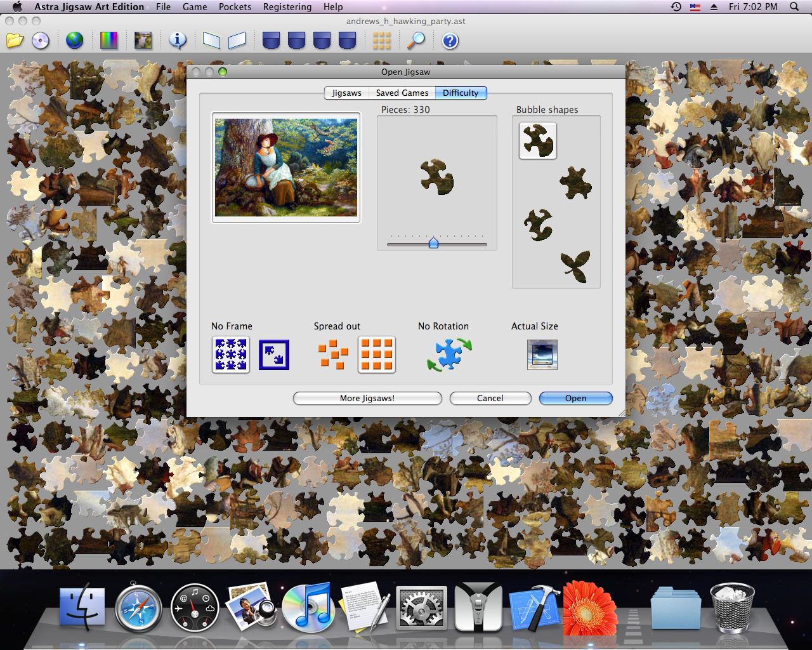Open the fourth pocket bucket icon

tap(348, 41)
